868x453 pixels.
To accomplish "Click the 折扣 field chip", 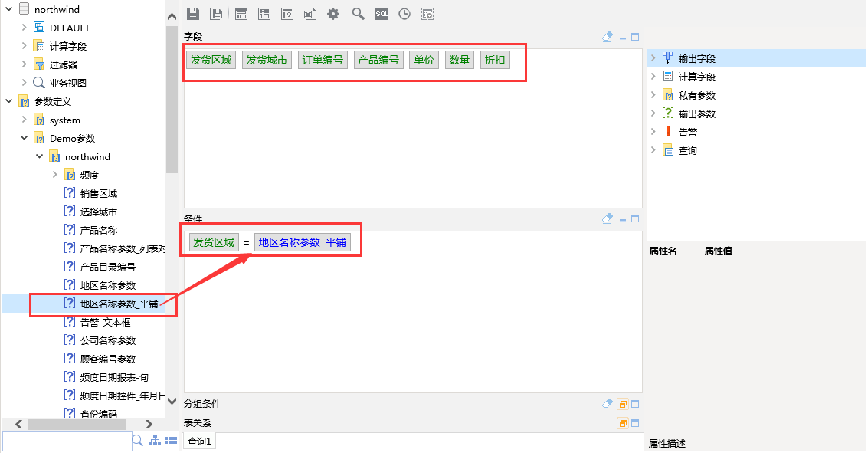I will point(495,60).
